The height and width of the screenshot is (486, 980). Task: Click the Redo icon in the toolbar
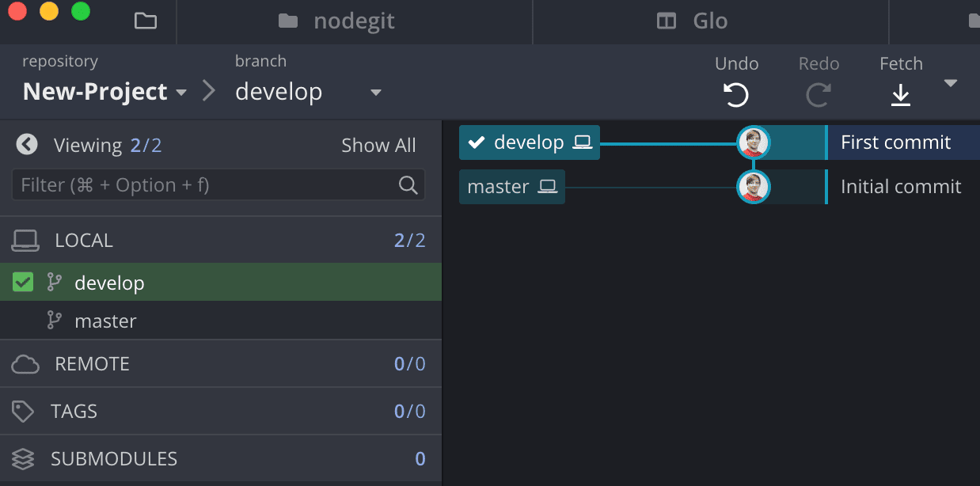pyautogui.click(x=819, y=93)
